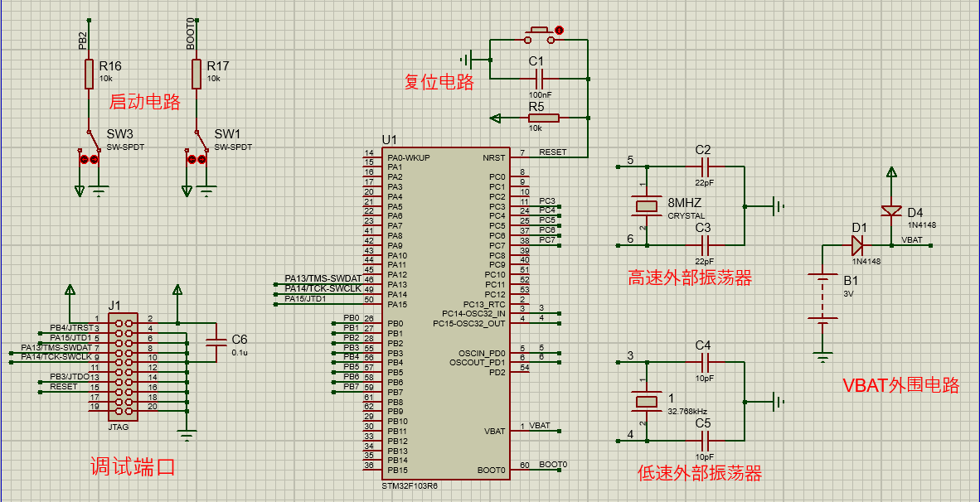
Task: Click the 8MHZ crystal value text
Action: click(684, 203)
